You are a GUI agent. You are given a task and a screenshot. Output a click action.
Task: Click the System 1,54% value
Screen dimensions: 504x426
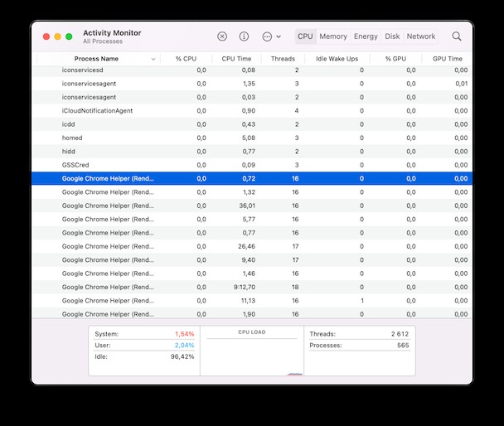(184, 334)
